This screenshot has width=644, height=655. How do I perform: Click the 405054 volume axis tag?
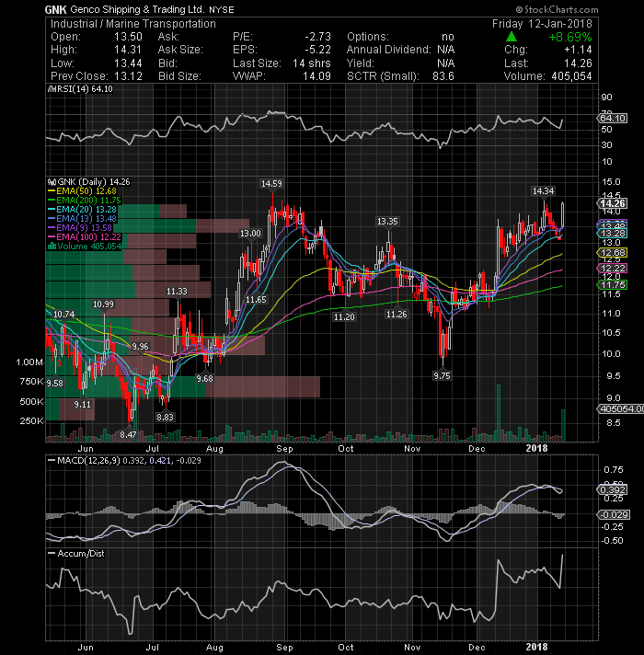[620, 409]
